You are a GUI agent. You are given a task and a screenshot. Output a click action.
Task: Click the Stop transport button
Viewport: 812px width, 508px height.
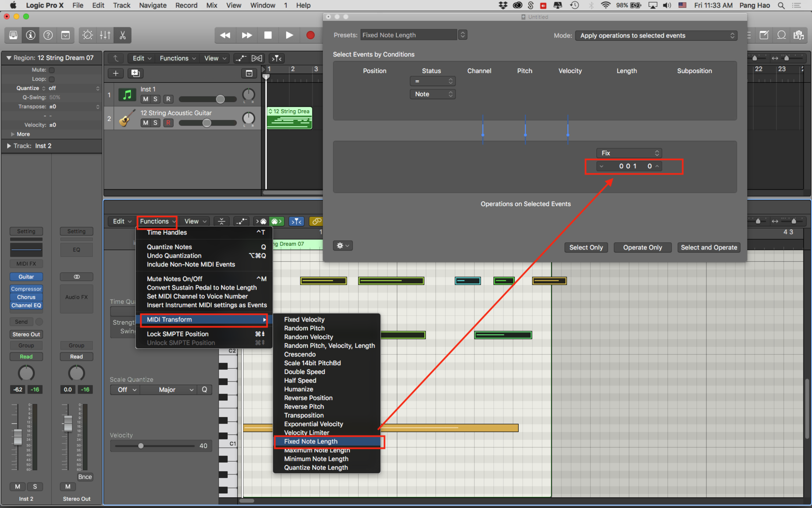[268, 35]
